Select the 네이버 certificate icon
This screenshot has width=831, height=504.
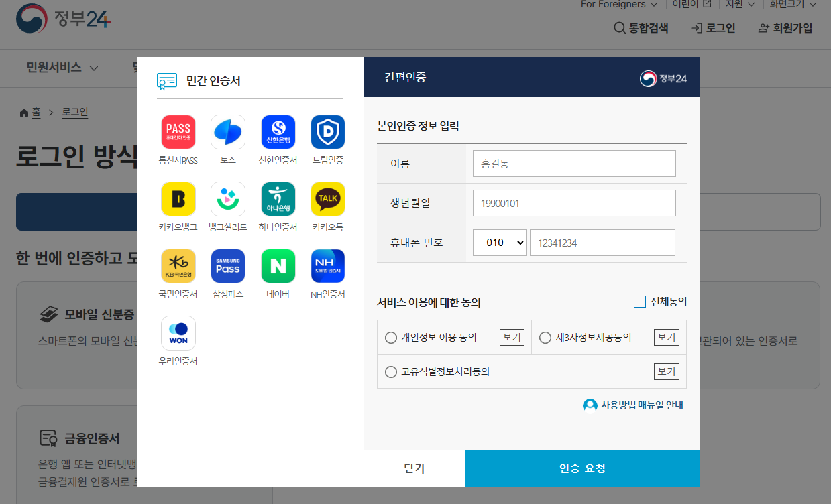tap(278, 266)
